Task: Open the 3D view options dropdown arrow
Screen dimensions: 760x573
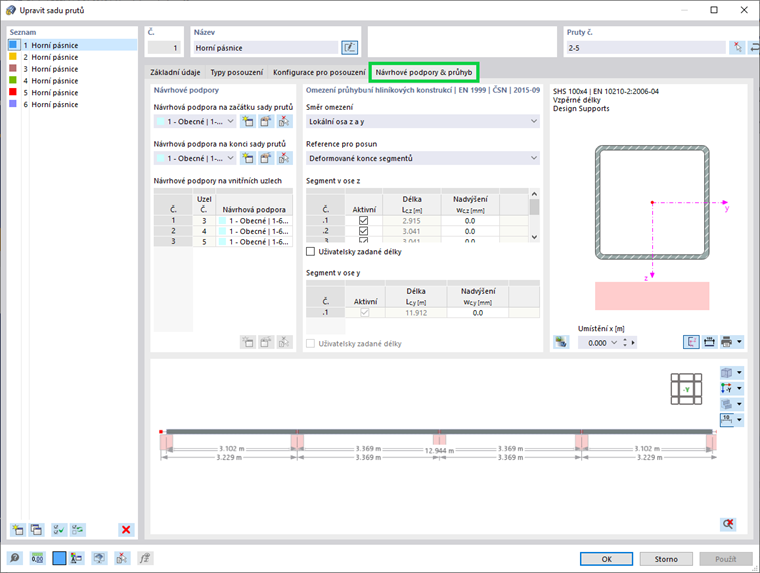Action: pos(739,372)
